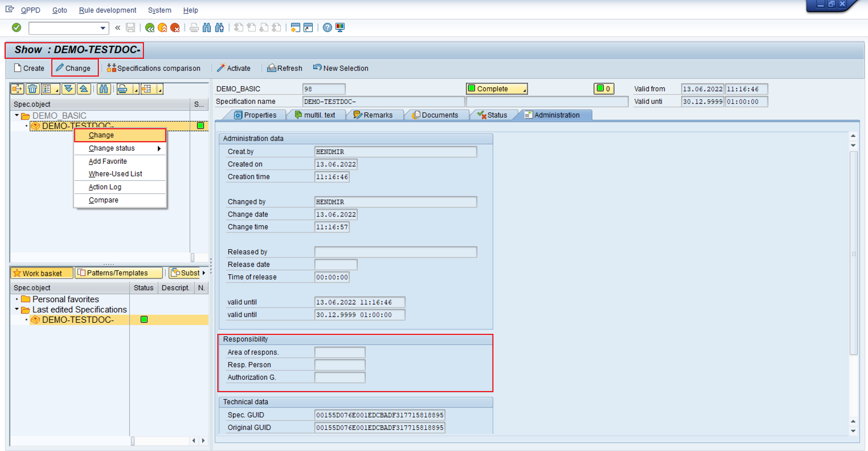The width and height of the screenshot is (868, 451).
Task: Click the Collapse all nodes icon
Action: pos(84,89)
